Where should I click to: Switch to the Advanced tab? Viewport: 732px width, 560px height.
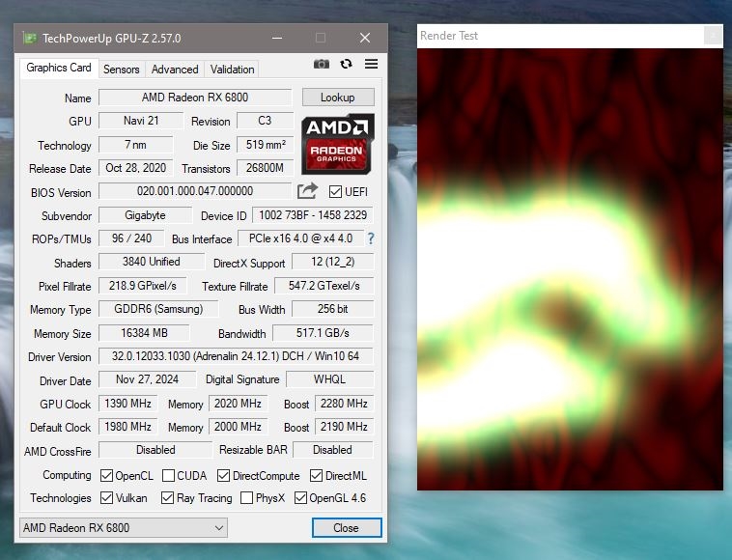[175, 70]
